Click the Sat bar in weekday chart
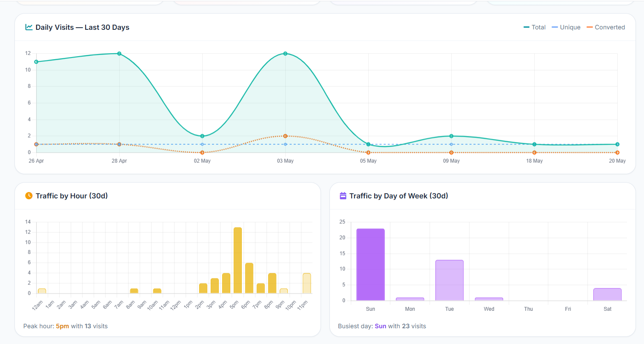 607,295
